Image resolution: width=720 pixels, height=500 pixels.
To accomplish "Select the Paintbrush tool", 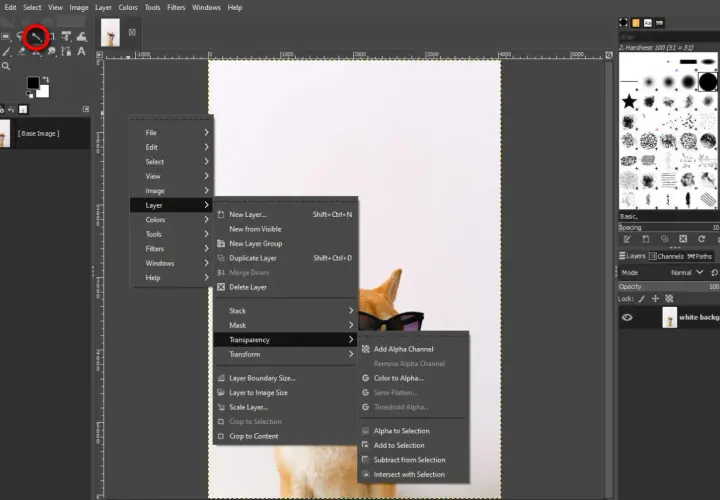I will point(6,52).
